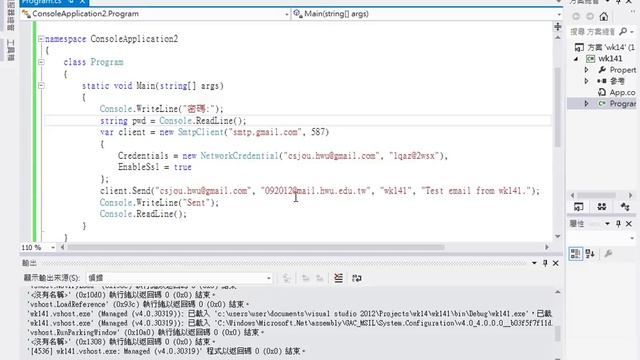The height and width of the screenshot is (360, 640).
Task: Collapse the wk141 project node
Action: (x=576, y=59)
